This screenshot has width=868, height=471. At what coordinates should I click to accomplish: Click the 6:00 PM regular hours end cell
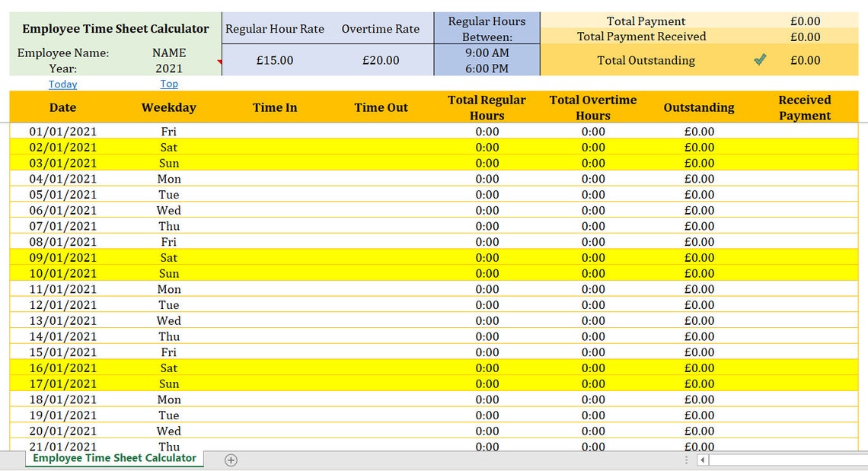coord(487,68)
